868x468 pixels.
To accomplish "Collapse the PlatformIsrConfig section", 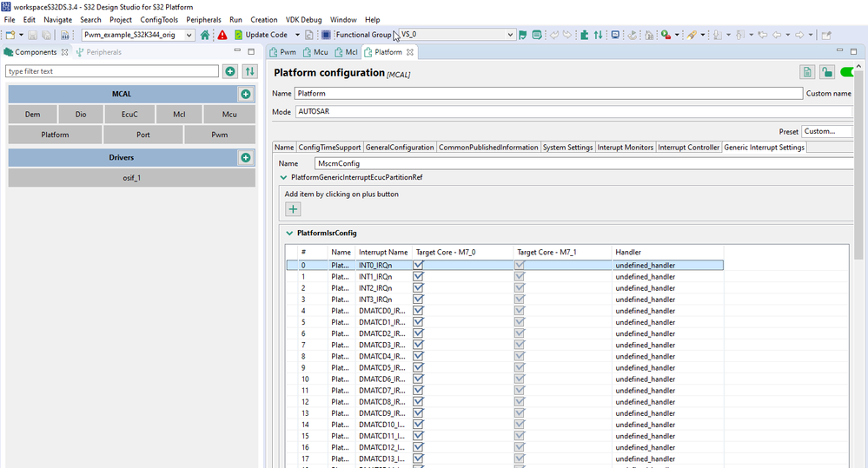I will point(289,234).
